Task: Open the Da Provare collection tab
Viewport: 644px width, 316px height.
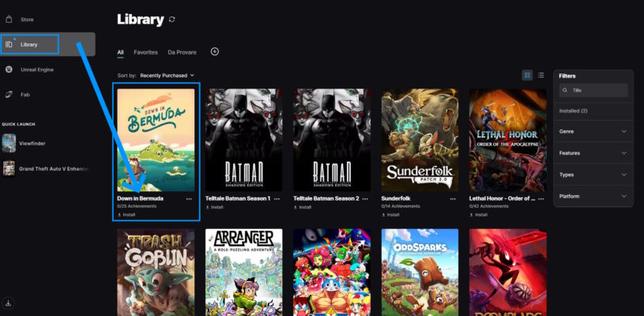Action: tap(182, 52)
